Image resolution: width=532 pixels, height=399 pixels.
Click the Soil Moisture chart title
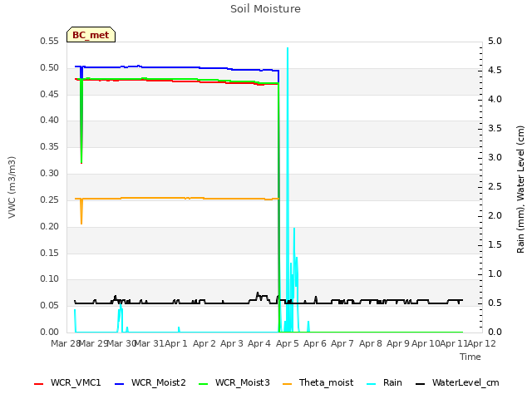click(265, 9)
